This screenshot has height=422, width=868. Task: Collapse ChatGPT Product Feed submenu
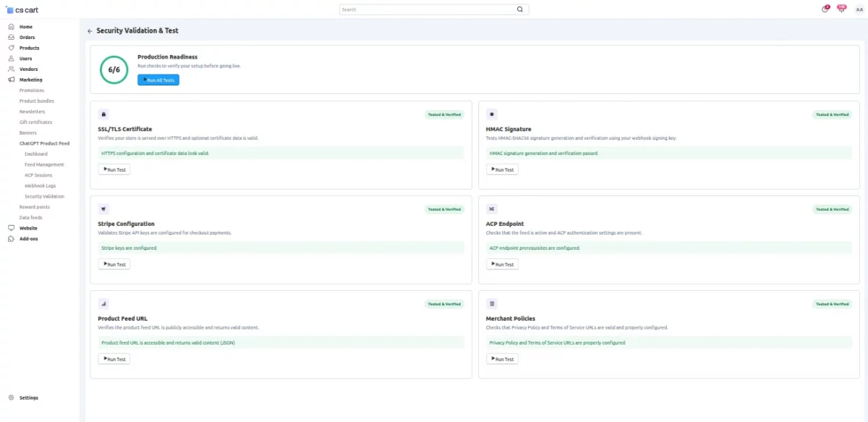click(45, 143)
